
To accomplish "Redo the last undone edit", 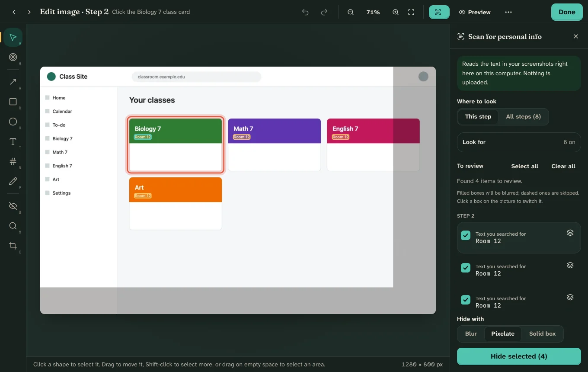I will 324,12.
